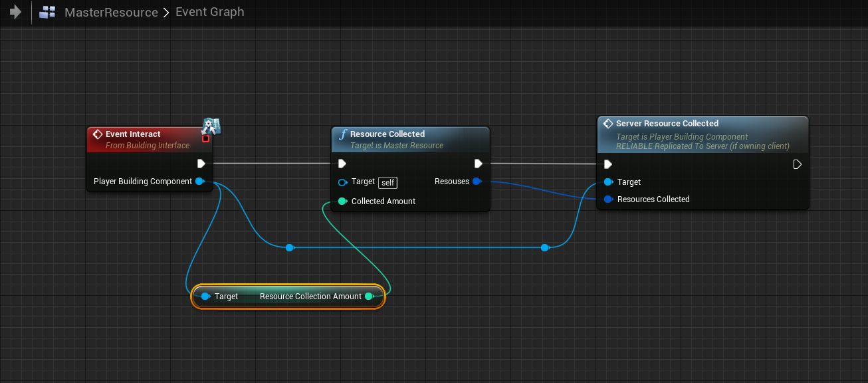This screenshot has height=383, width=868.
Task: Click Resource Collected's exec input pin
Action: tap(342, 164)
